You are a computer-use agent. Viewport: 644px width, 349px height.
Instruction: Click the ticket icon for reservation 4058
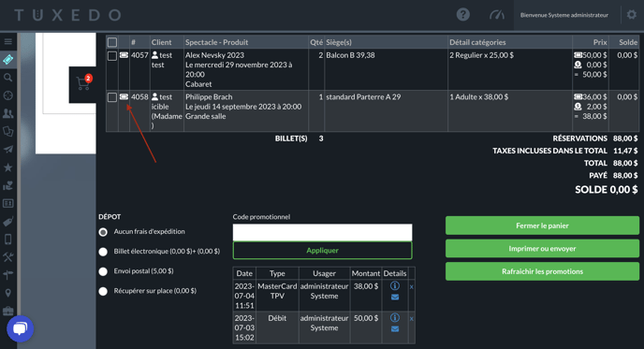[124, 97]
